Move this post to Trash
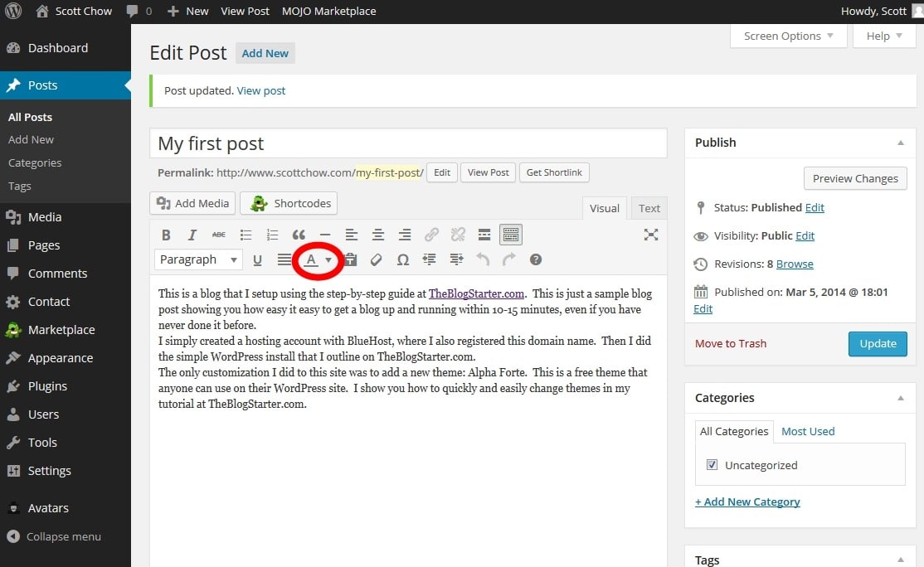This screenshot has width=924, height=567. tap(730, 342)
